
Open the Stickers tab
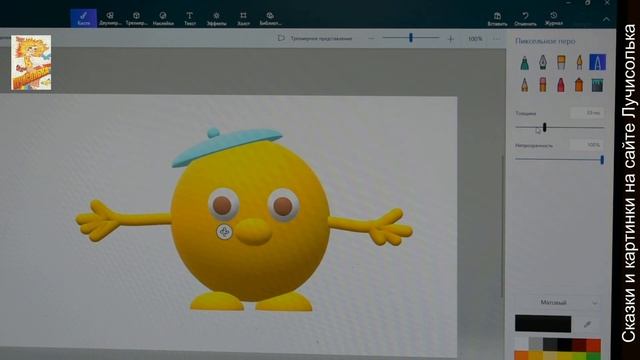click(x=163, y=18)
